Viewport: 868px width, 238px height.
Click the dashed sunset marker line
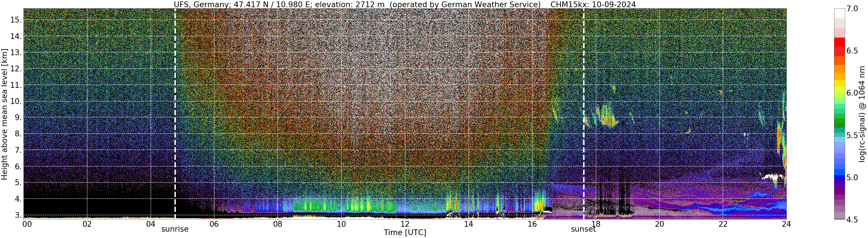point(583,114)
